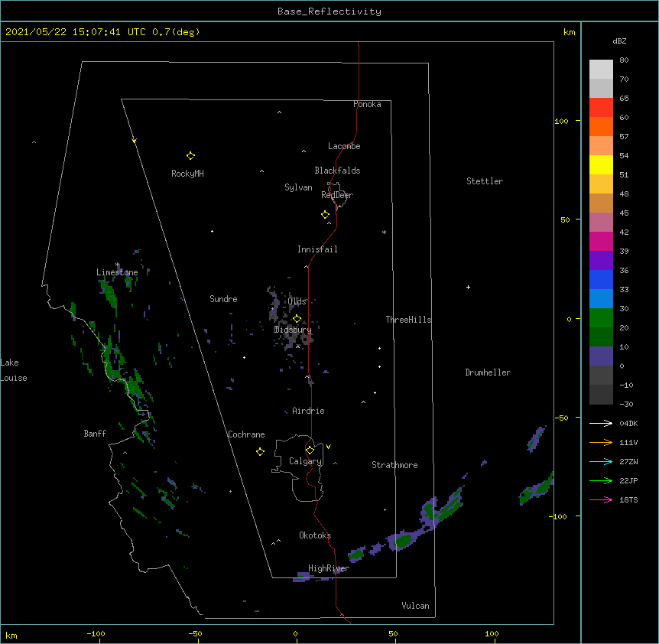Click the Olds city label
Viewport: 659px width, 644px height.
[x=297, y=301]
